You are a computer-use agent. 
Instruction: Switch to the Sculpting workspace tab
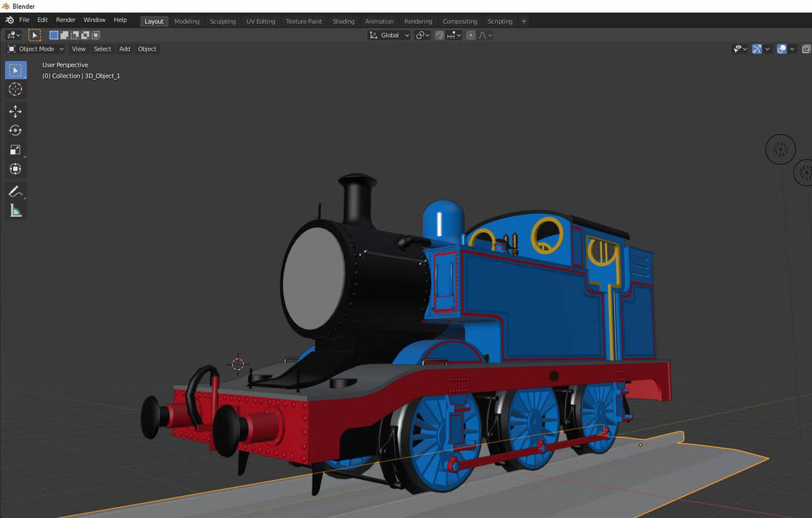pos(223,21)
